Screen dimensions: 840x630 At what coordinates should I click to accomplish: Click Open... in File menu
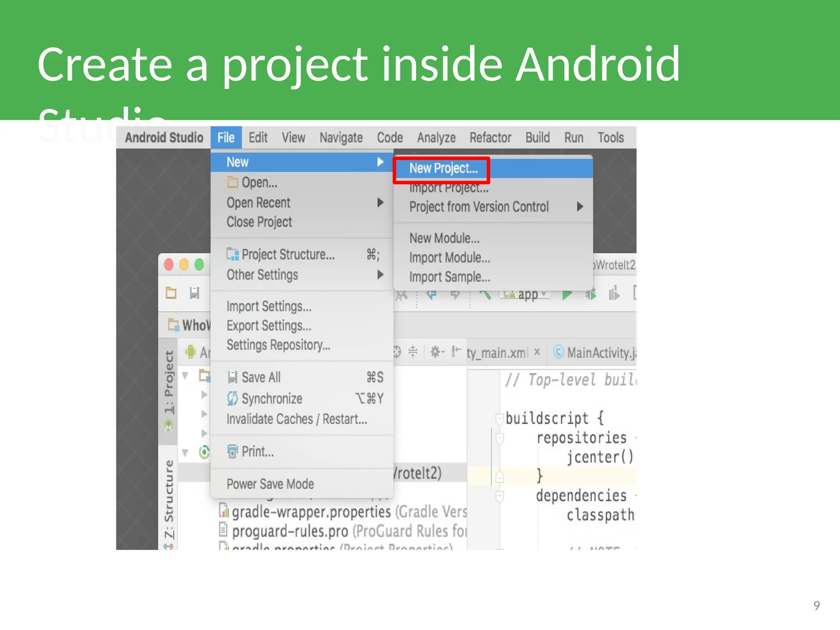(x=302, y=182)
